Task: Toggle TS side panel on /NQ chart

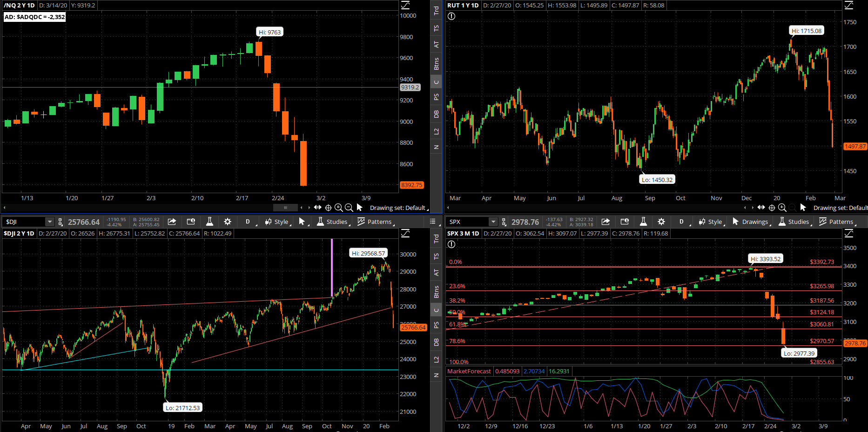Action: tap(437, 28)
